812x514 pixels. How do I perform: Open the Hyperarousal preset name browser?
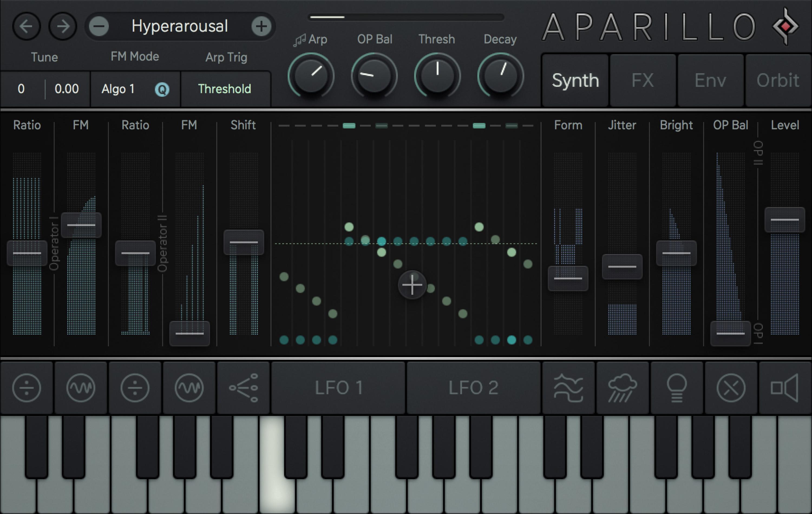(x=180, y=26)
